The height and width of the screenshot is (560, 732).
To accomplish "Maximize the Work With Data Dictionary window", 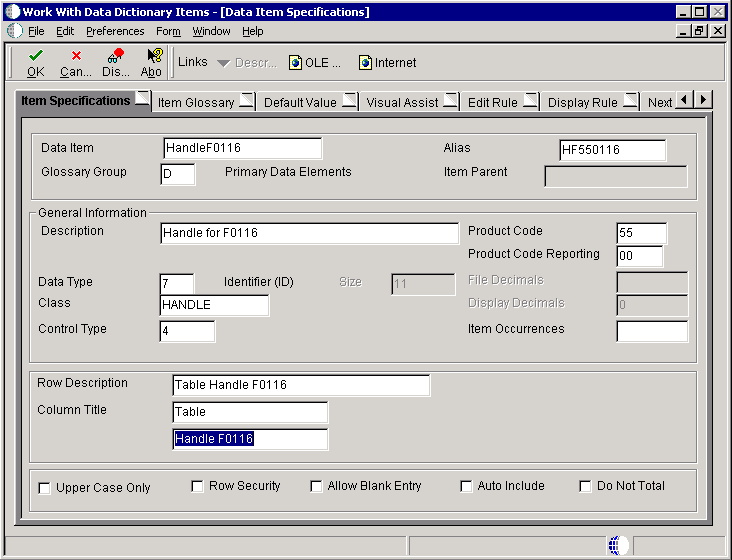I will click(699, 12).
